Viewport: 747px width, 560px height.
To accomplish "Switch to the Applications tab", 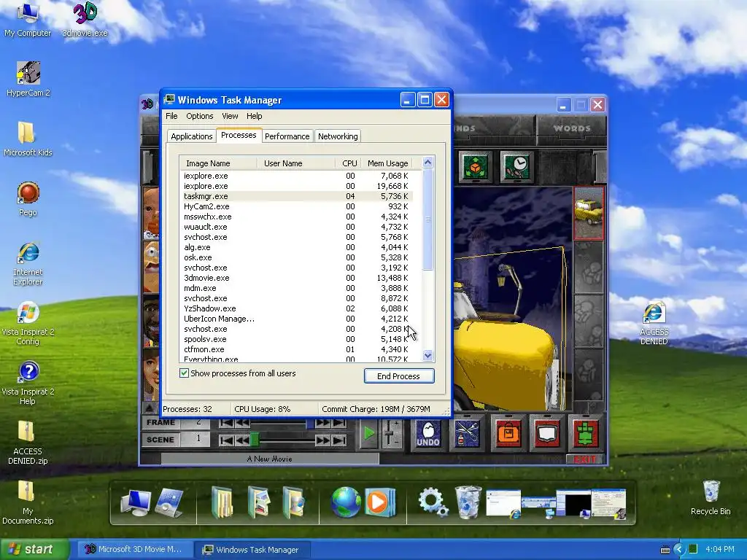I will pyautogui.click(x=192, y=136).
